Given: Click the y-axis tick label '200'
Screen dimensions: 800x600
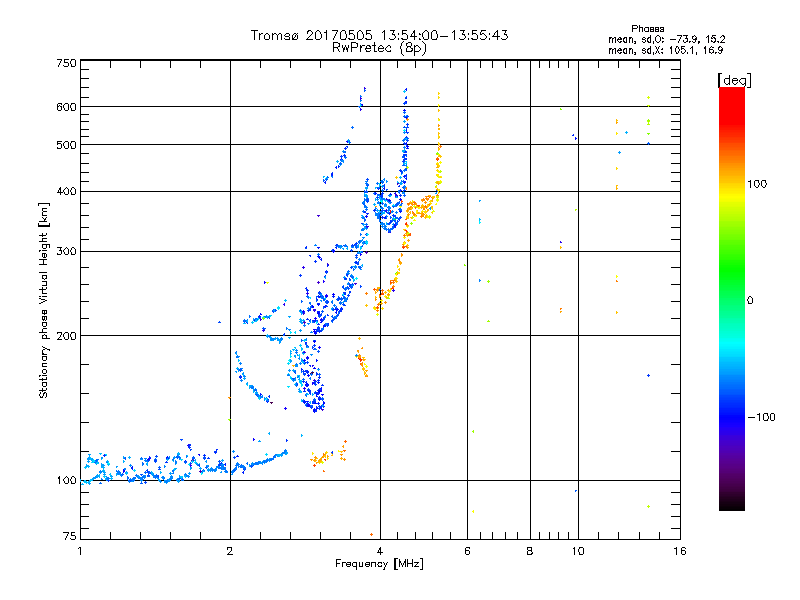Looking at the screenshot, I should [66, 336].
